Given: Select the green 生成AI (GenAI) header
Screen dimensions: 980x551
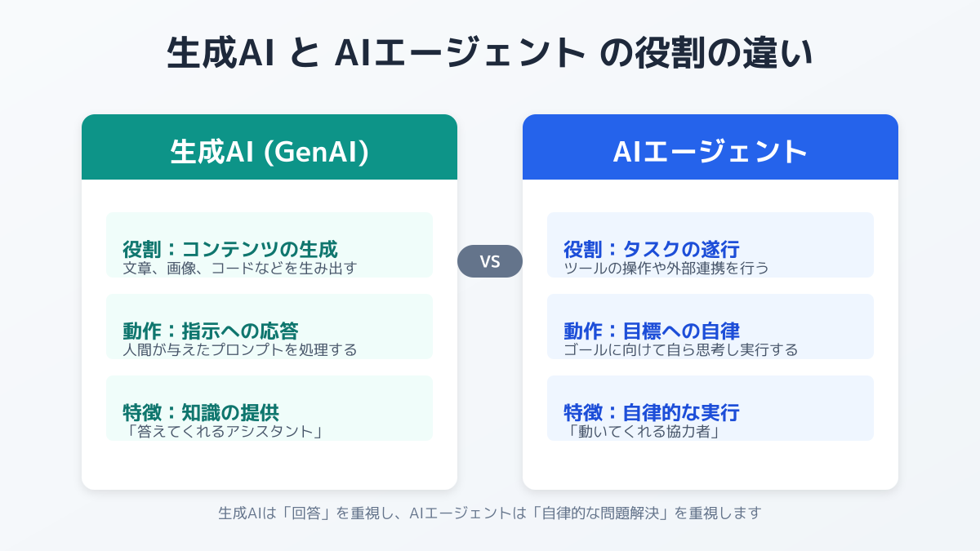Looking at the screenshot, I should pos(269,152).
